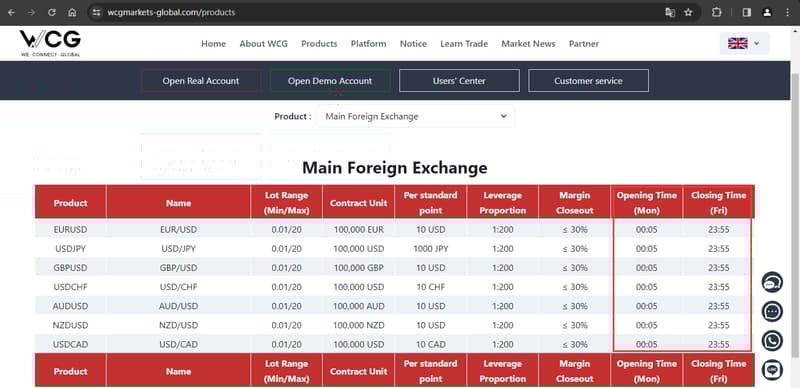This screenshot has width=800, height=388.
Task: Open the Partner menu item
Action: (x=584, y=44)
